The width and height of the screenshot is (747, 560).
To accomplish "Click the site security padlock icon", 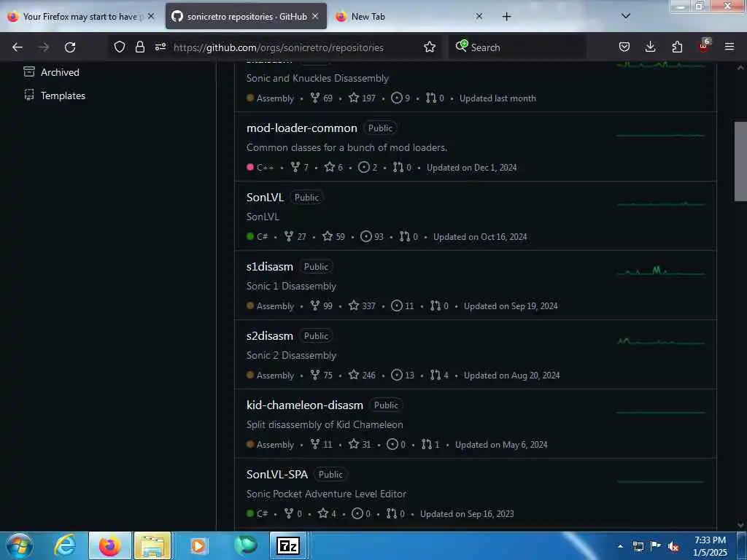I will tap(139, 47).
